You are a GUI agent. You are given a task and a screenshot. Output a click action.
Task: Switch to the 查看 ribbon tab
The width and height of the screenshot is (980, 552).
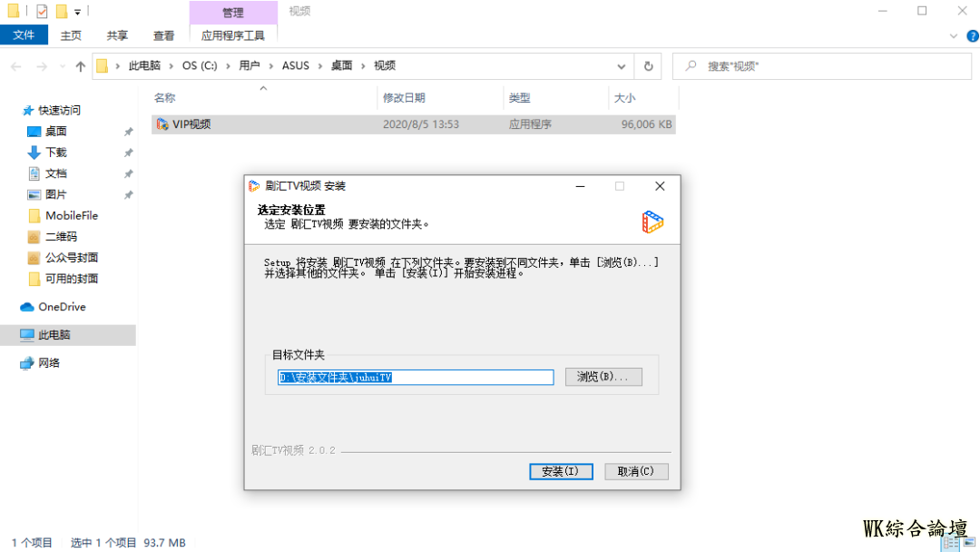click(x=163, y=35)
